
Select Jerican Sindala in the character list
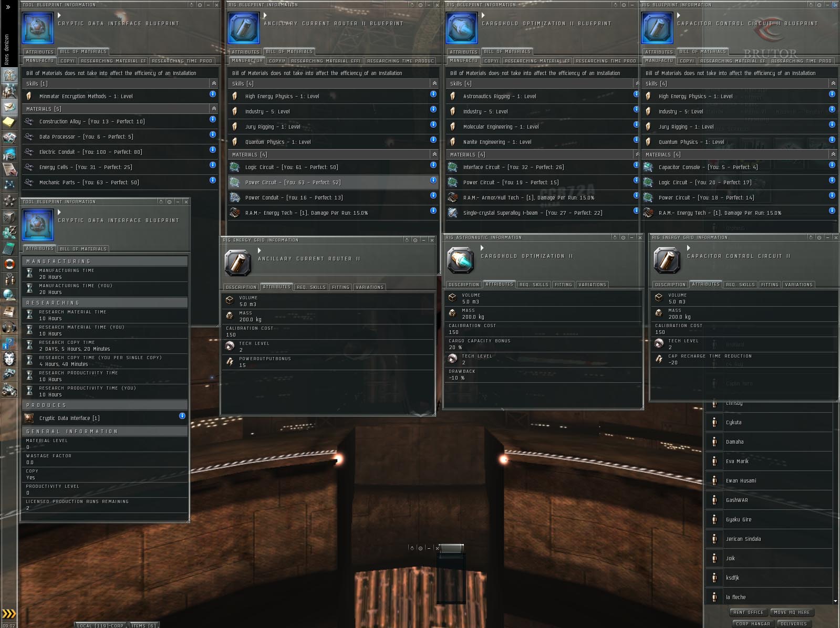click(x=769, y=539)
